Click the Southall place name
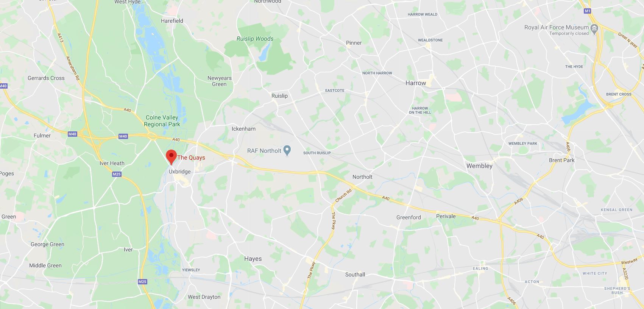The image size is (644, 309). pos(355,275)
